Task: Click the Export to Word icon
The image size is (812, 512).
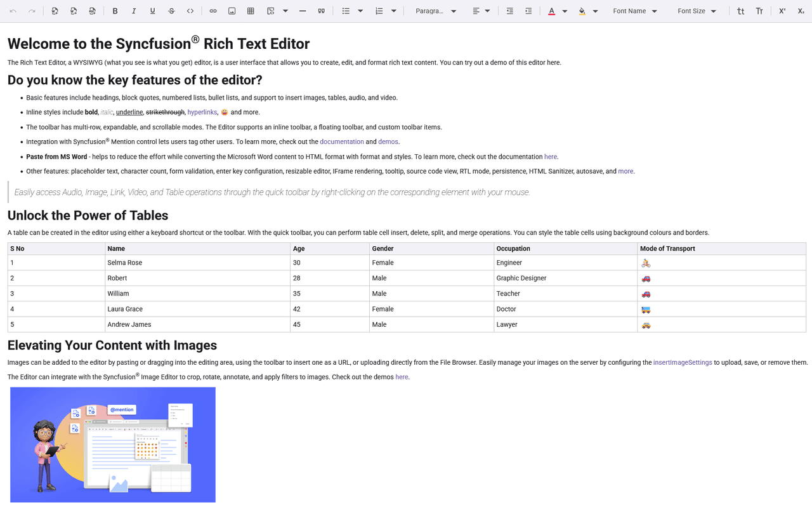Action: (x=74, y=11)
